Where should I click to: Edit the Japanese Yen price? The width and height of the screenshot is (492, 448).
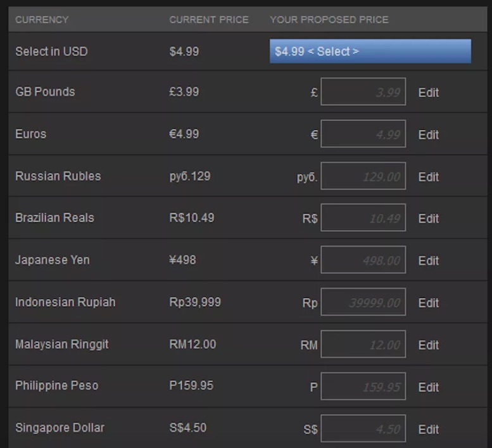point(428,260)
